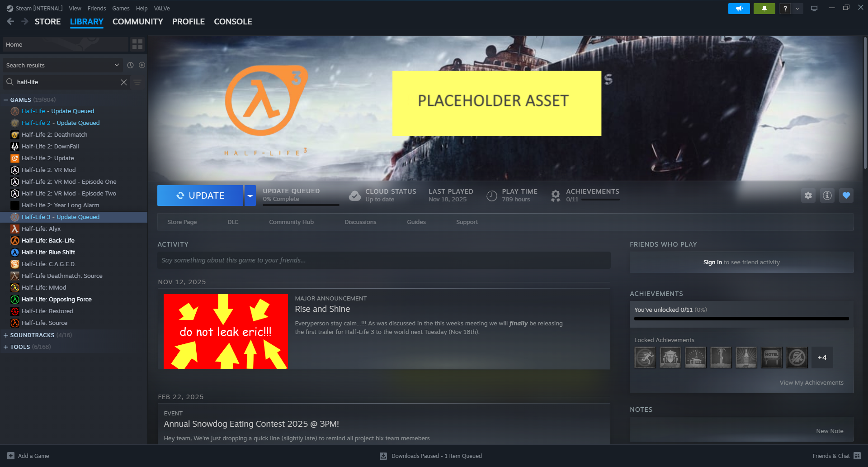Viewport: 868px width, 467px height.
Task: Open the Games menu
Action: pyautogui.click(x=121, y=9)
